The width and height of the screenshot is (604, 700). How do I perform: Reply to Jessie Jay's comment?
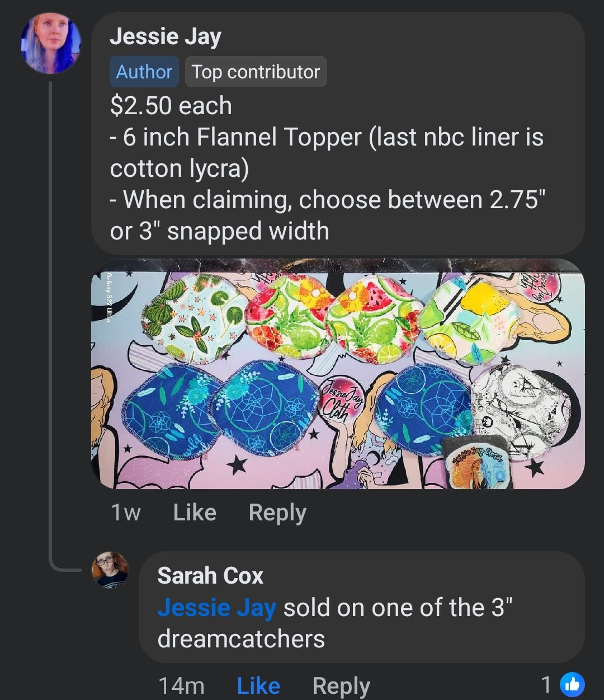click(277, 512)
